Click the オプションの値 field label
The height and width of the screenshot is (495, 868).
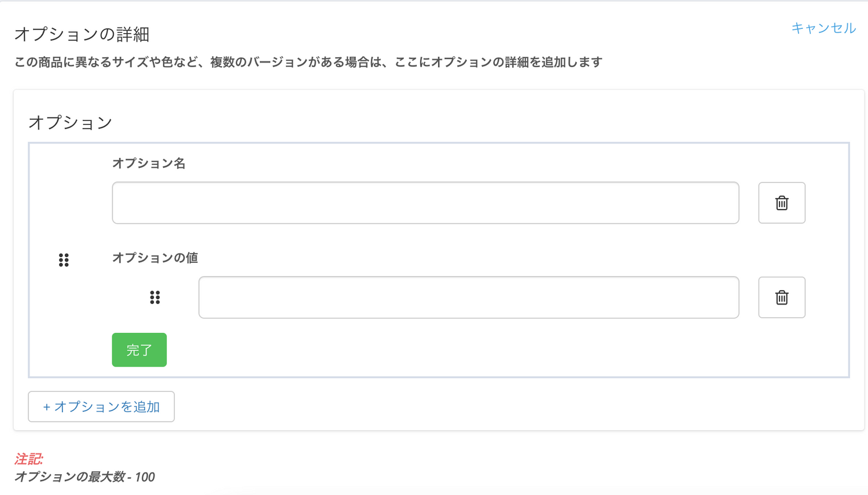pyautogui.click(x=155, y=258)
